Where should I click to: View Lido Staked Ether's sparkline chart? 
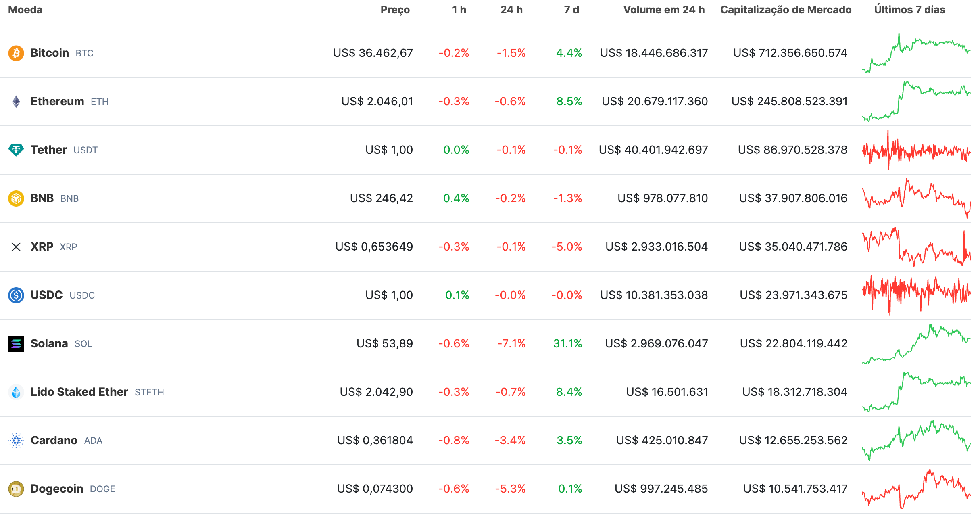[916, 392]
